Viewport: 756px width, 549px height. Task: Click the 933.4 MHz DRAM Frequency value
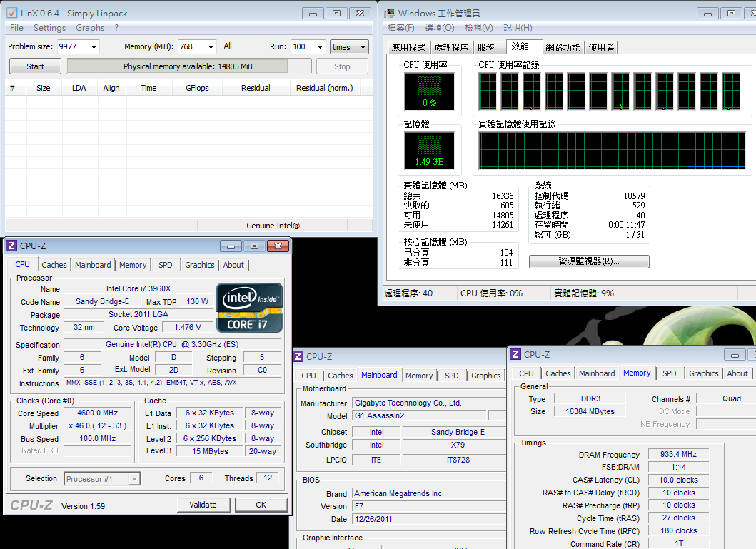678,454
